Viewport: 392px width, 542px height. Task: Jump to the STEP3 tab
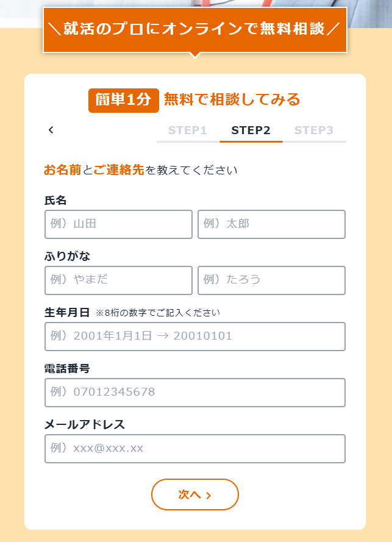point(314,130)
